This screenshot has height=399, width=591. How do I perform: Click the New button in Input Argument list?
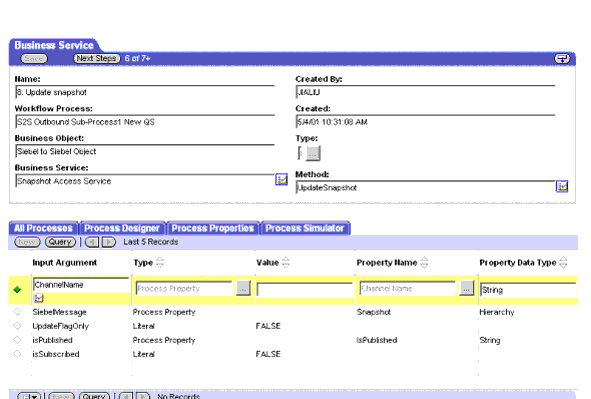coord(27,242)
